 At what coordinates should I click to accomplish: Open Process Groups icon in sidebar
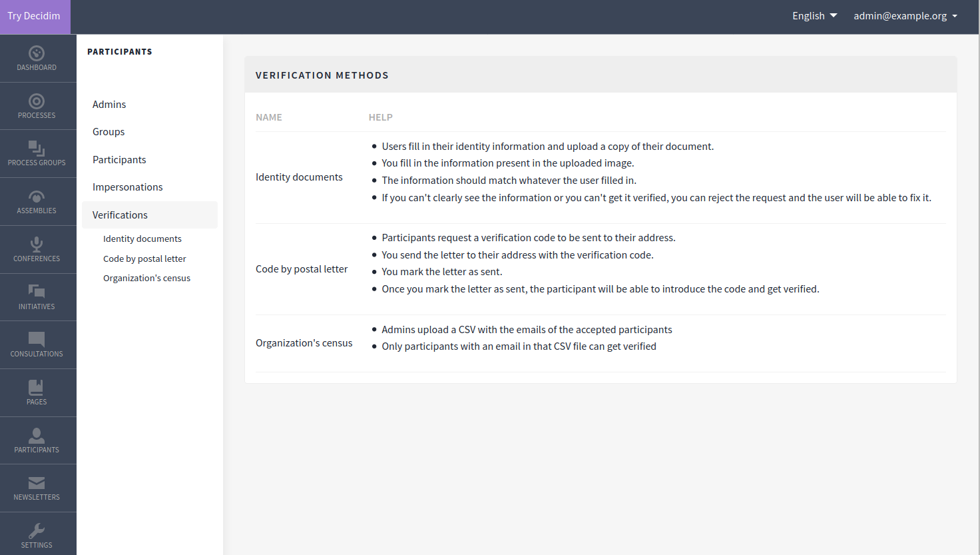click(37, 149)
